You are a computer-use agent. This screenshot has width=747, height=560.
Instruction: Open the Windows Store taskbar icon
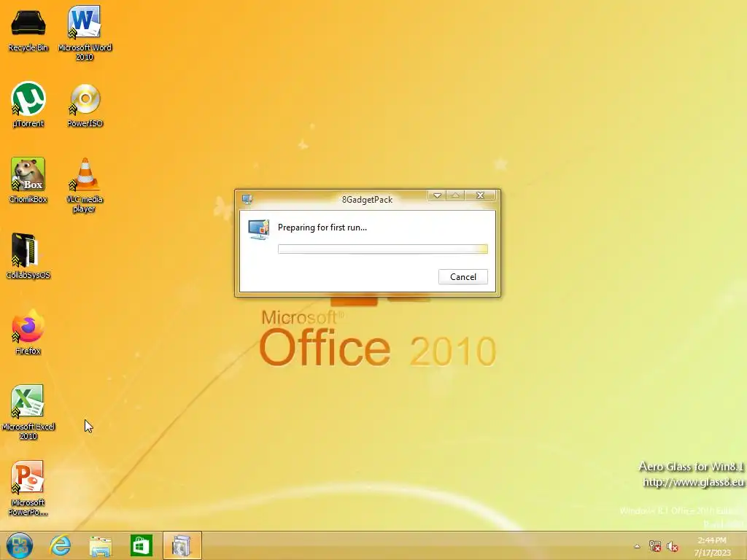tap(142, 545)
